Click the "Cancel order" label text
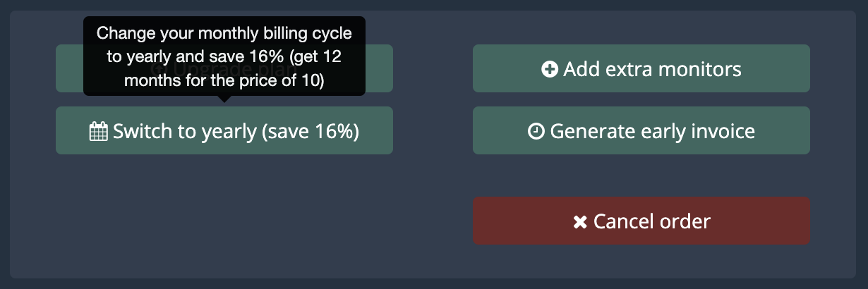 click(652, 222)
